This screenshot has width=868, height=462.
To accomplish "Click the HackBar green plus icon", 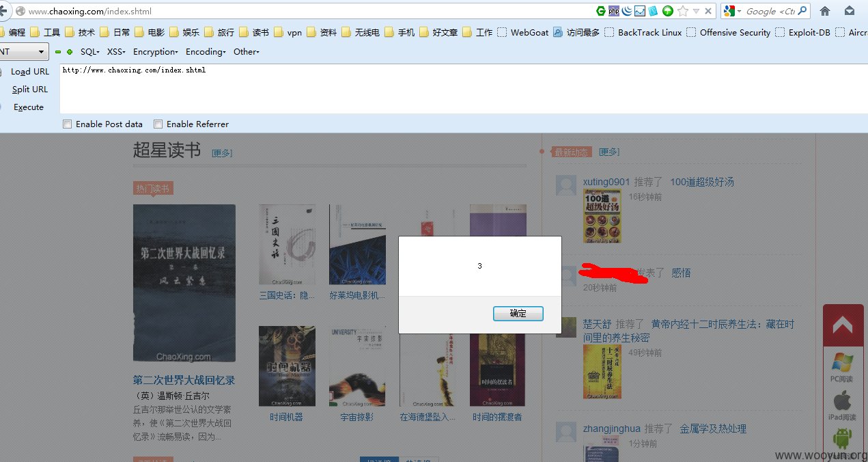I will coord(70,52).
